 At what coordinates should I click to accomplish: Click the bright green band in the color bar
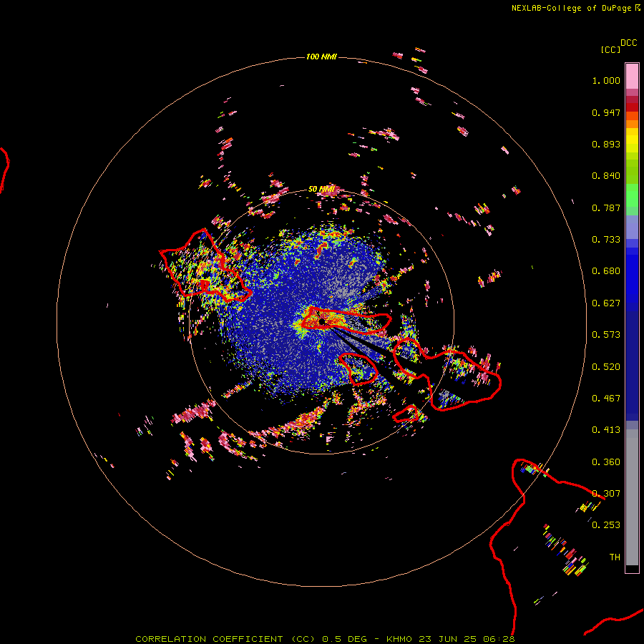pyautogui.click(x=632, y=195)
